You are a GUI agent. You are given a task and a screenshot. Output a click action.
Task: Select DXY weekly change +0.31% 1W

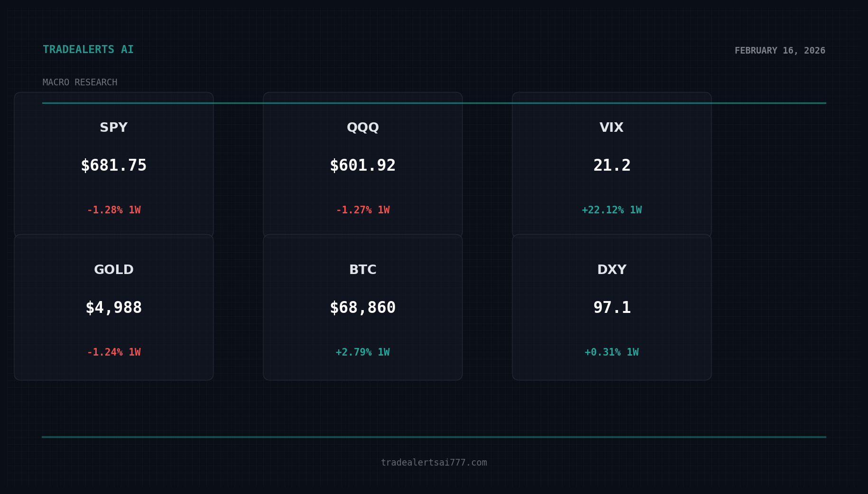coord(612,352)
